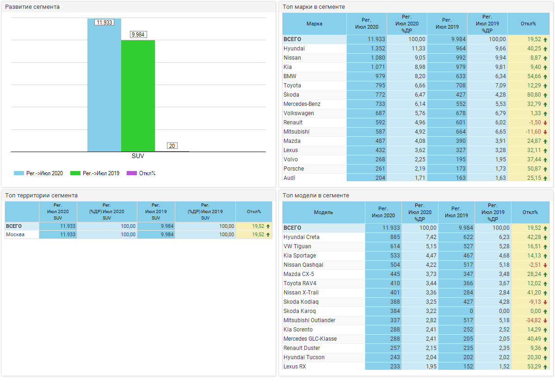Click the 1.352 registrations cell for Hyundai
The image size is (555, 392).
point(367,49)
